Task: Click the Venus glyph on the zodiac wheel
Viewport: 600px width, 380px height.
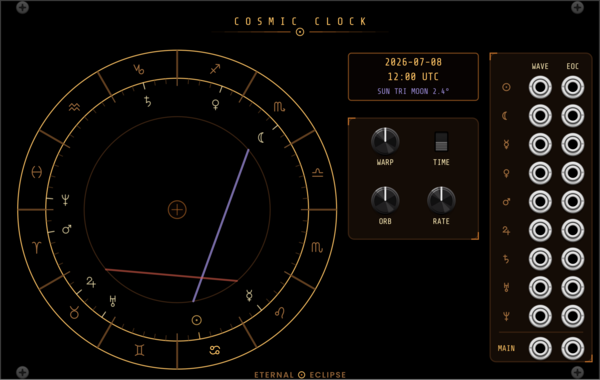Action: [216, 104]
